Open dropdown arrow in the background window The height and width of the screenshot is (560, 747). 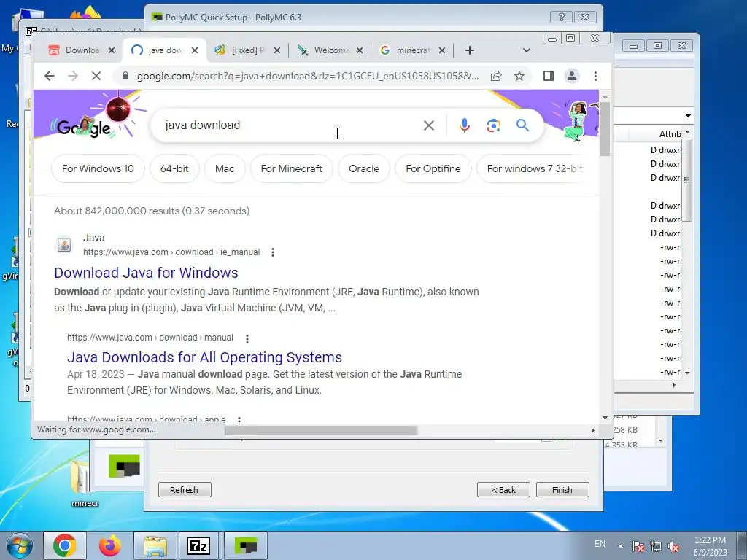(688, 116)
